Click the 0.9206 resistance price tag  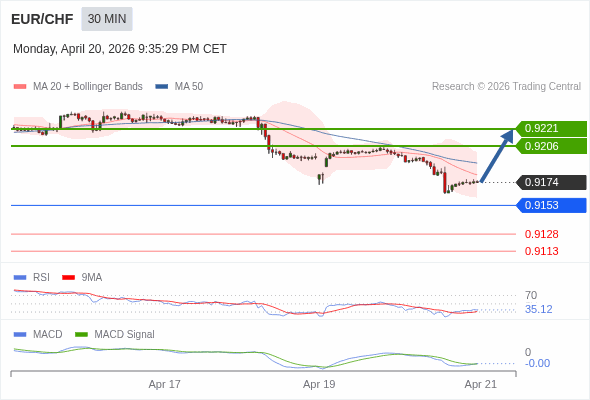coord(551,146)
